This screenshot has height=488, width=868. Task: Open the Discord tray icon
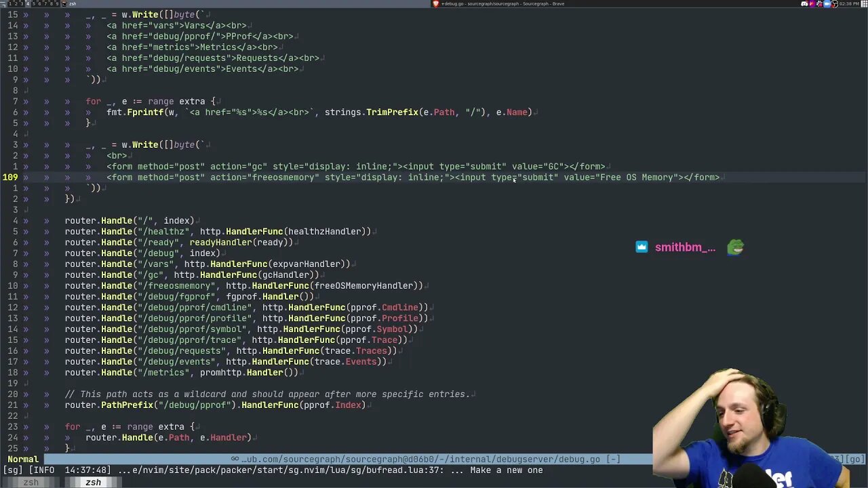[x=804, y=3]
